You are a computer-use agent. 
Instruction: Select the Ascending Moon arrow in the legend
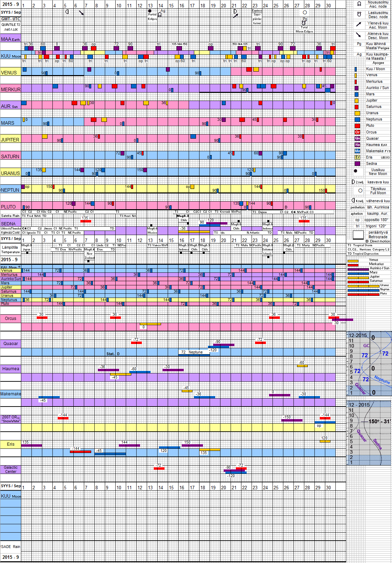pyautogui.click(x=359, y=24)
